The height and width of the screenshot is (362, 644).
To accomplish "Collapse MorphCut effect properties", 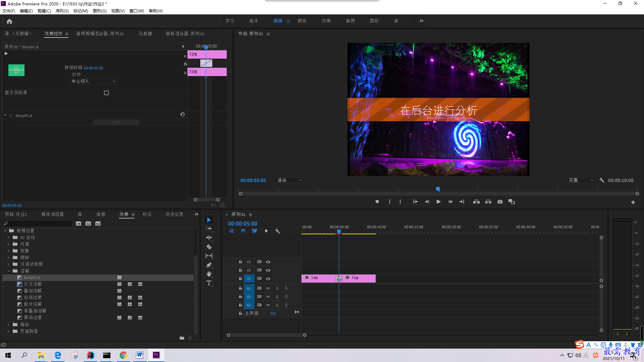I will [5, 115].
